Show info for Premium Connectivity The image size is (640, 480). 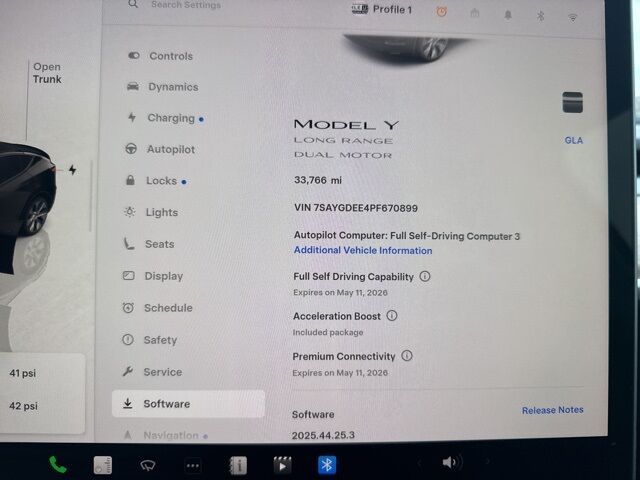click(x=407, y=355)
